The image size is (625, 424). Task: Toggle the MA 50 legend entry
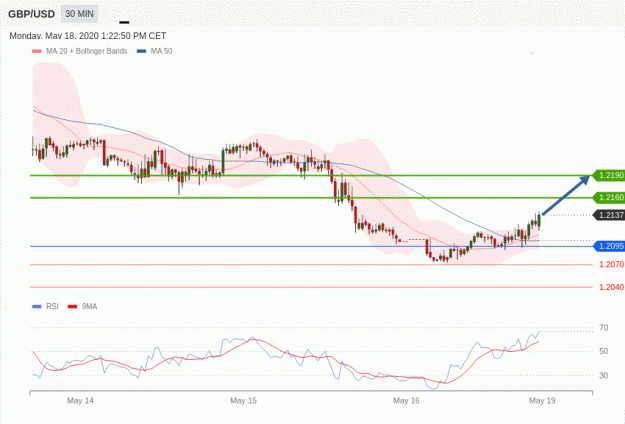tap(155, 51)
